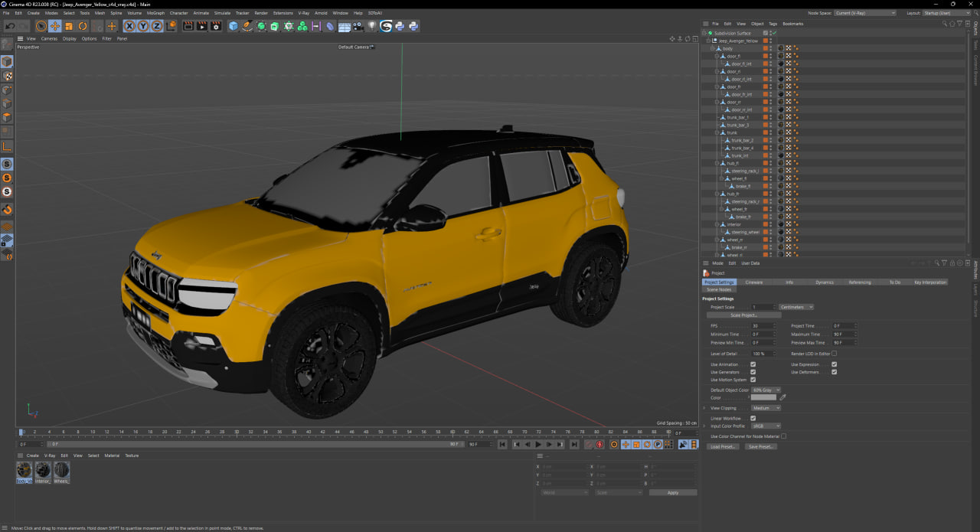Open the Input Color Profile sRGB dropdown
This screenshot has width=980, height=532.
766,426
